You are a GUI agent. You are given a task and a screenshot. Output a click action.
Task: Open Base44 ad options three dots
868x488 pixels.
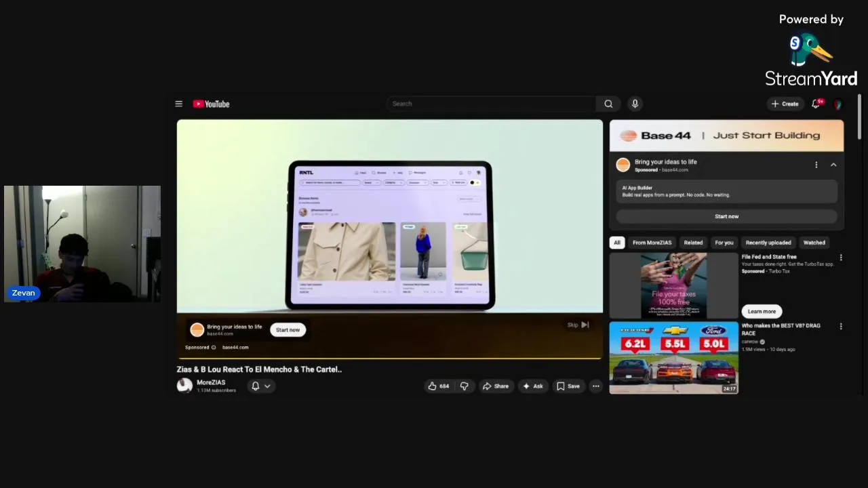[x=816, y=165]
